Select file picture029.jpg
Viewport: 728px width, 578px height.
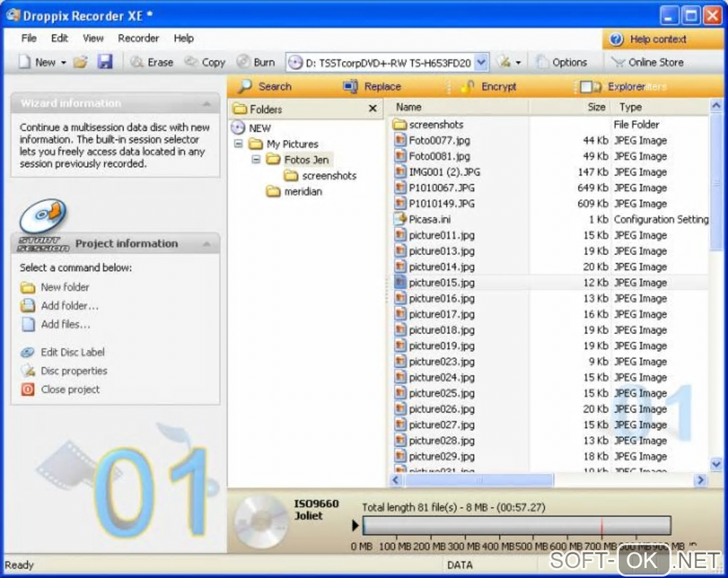point(435,456)
